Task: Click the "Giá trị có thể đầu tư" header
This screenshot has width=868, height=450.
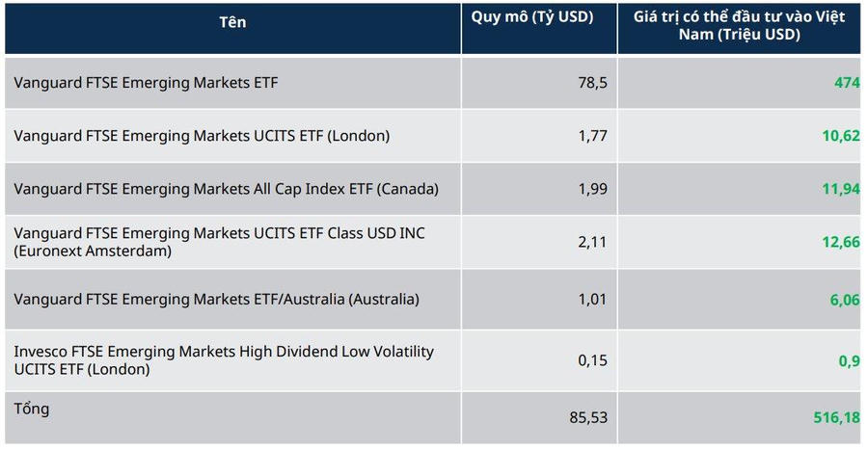Action: tap(739, 25)
